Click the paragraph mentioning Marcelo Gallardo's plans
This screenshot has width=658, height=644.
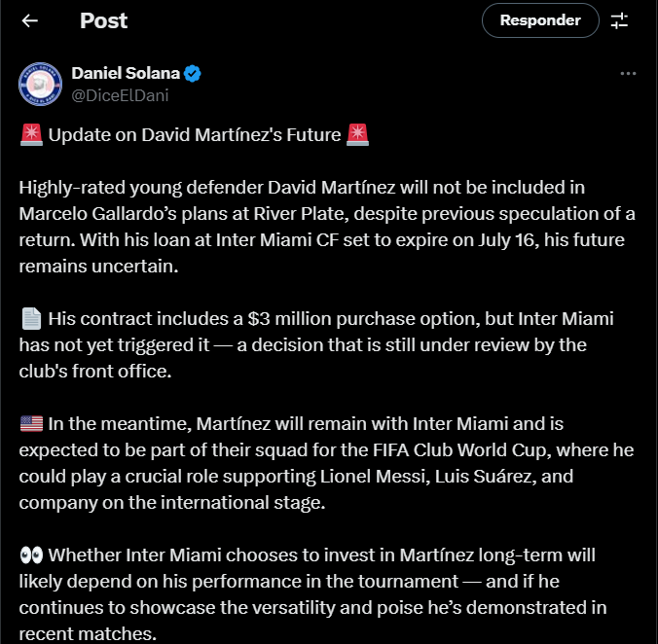click(327, 227)
